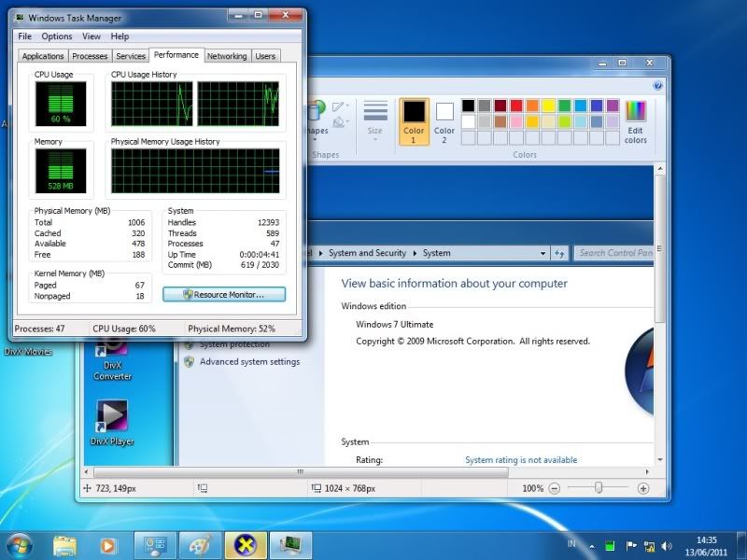The height and width of the screenshot is (560, 747).
Task: Open Windows Explorer from the taskbar
Action: (x=64, y=546)
